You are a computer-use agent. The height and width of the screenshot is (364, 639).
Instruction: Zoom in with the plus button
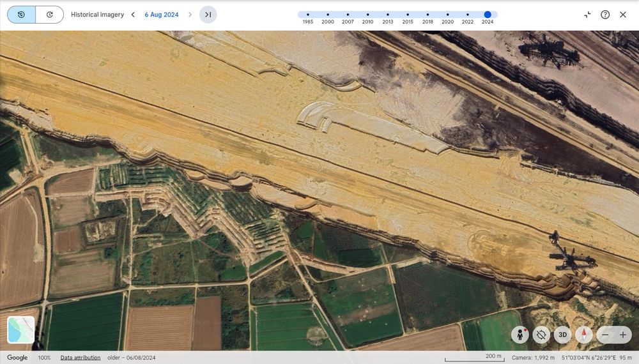click(623, 335)
